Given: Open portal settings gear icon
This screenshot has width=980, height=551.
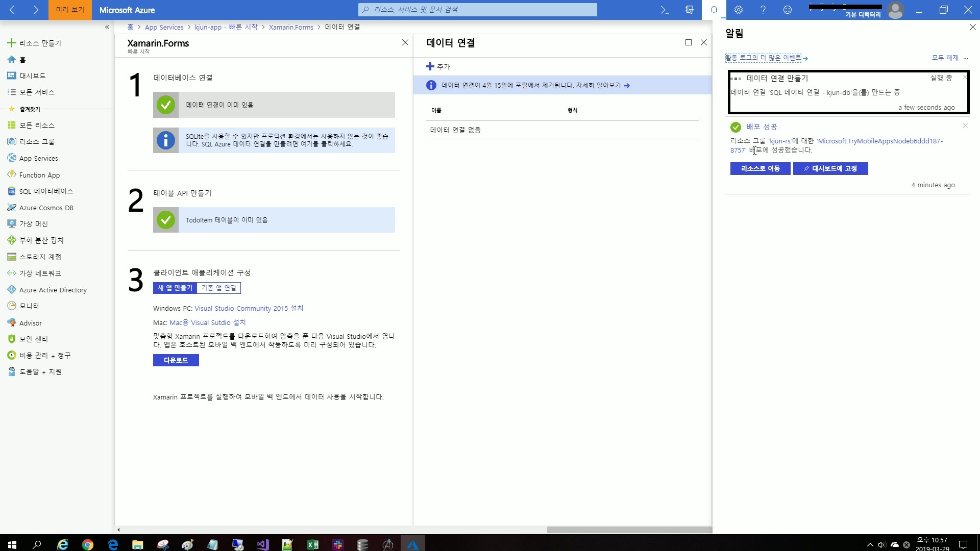Looking at the screenshot, I should 739,10.
